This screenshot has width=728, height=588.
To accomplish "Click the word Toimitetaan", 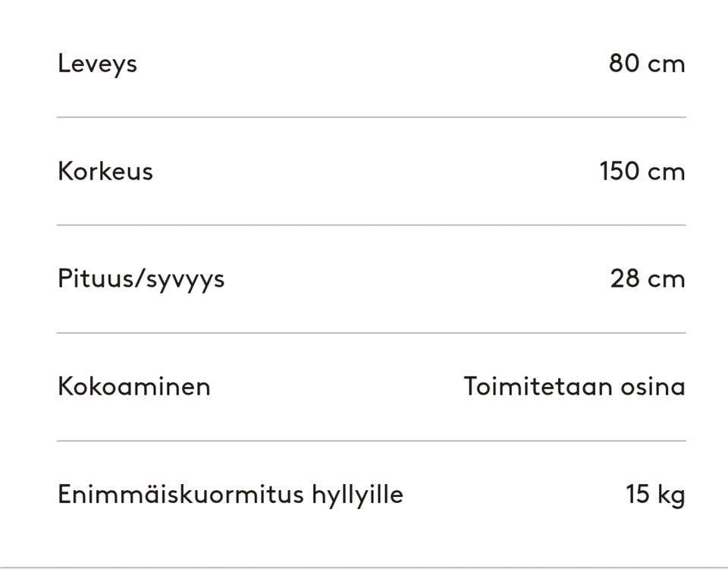I will [x=527, y=386].
